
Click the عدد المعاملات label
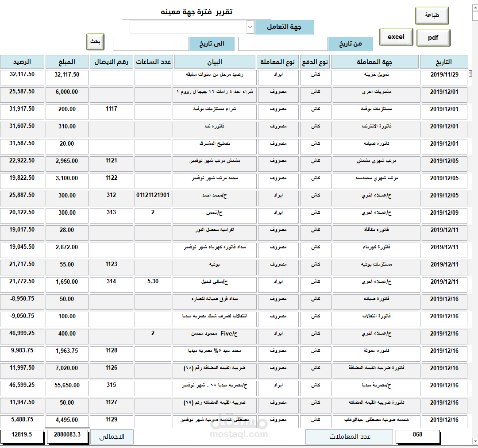tap(349, 437)
